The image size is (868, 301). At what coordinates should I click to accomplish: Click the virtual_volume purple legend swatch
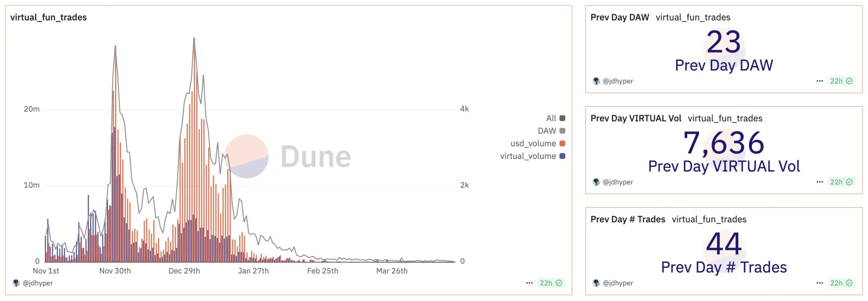(563, 156)
